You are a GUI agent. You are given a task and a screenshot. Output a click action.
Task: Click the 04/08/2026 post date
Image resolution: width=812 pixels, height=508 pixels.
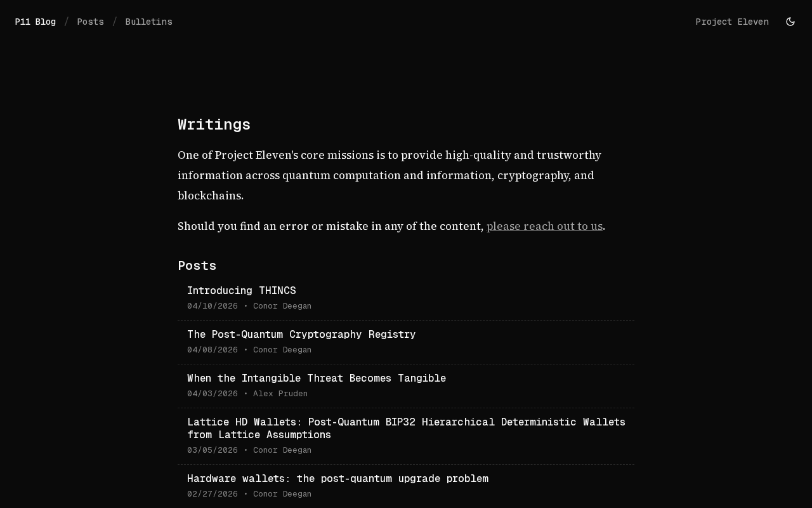click(x=213, y=350)
